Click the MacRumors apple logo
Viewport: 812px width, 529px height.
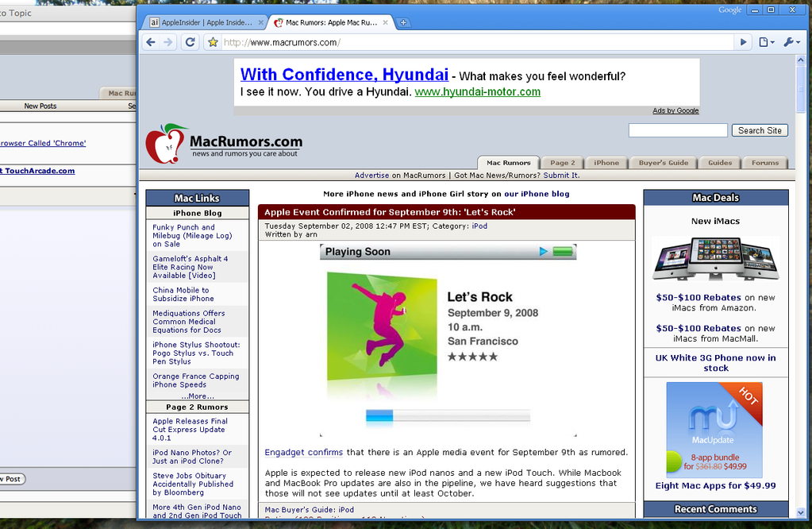tap(166, 144)
